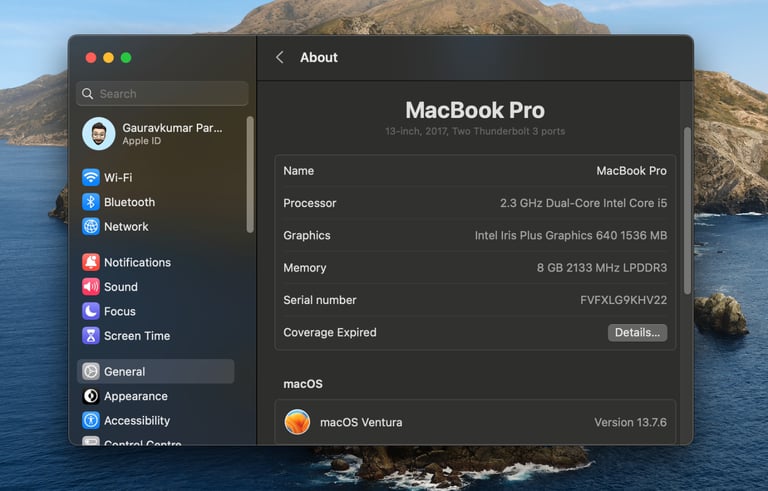This screenshot has width=768, height=491.
Task: Click the Screen Time hourglass icon
Action: (x=91, y=336)
